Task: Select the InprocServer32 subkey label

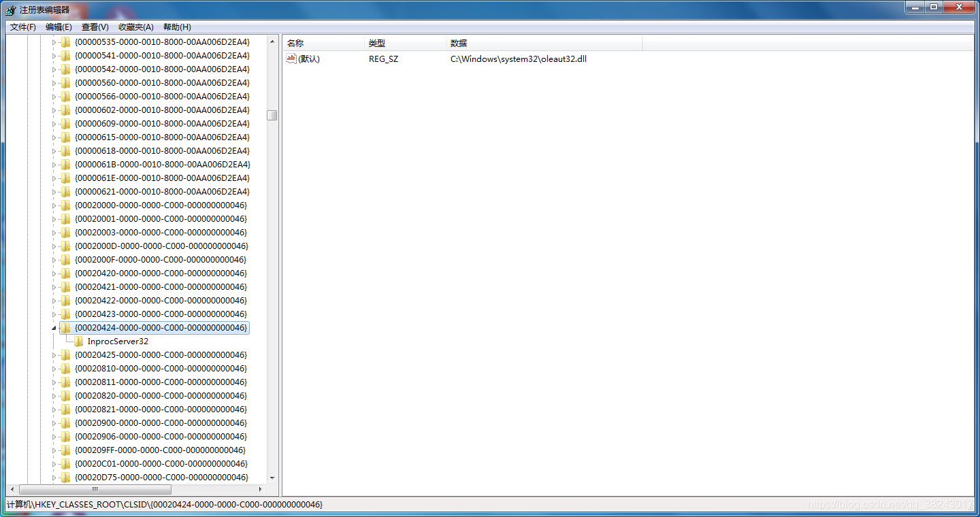Action: pyautogui.click(x=118, y=341)
